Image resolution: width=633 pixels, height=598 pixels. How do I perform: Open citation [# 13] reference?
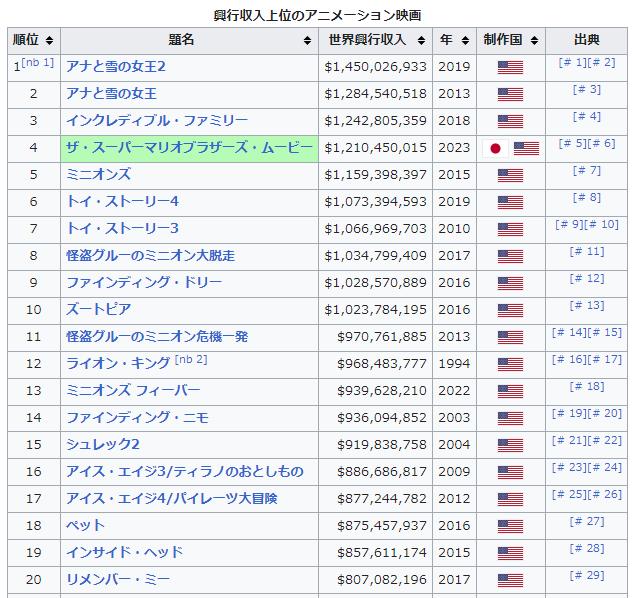tap(587, 306)
